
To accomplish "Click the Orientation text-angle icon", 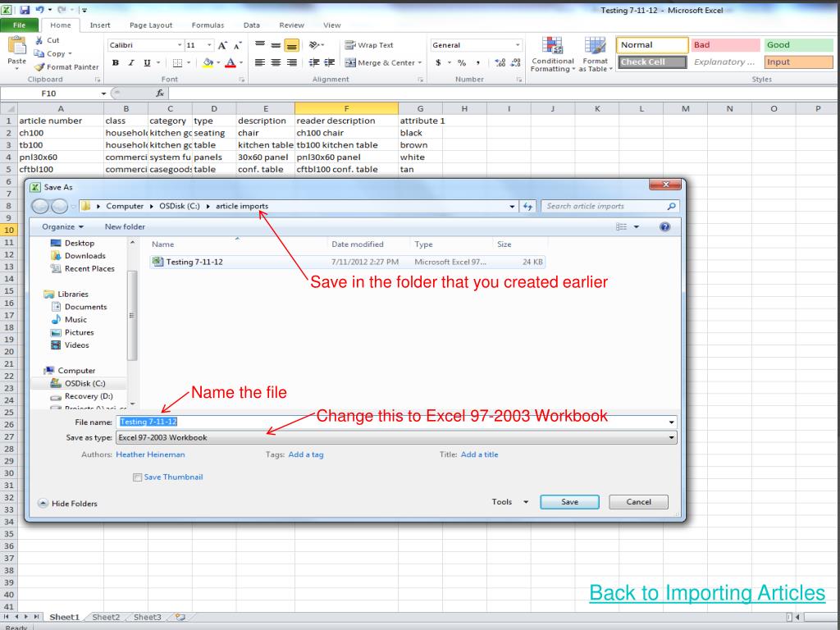I will point(314,45).
